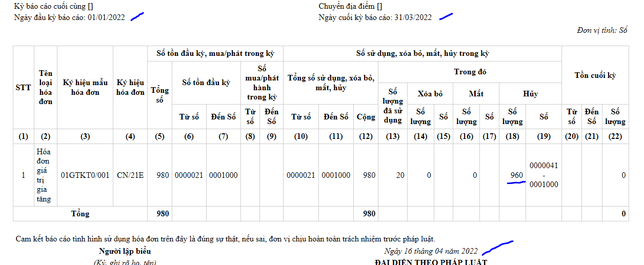Click the 'Kỳ báo cáo cuối cùng' bracket checkbox
Screen dimensions: 644x265
point(90,7)
